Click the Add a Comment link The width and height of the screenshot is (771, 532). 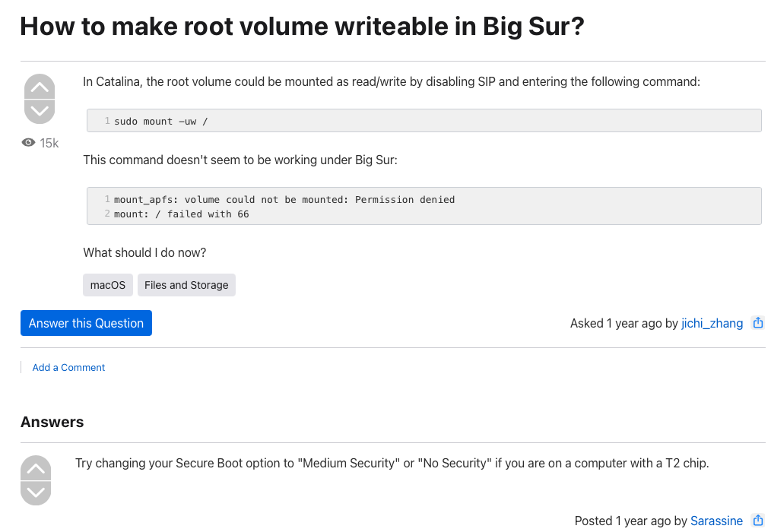68,368
